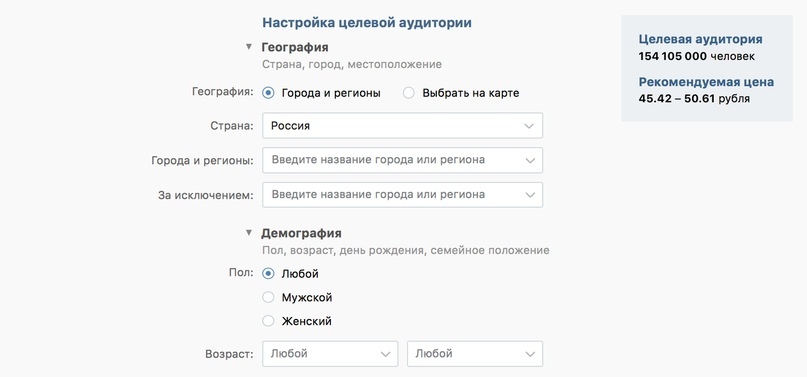The image size is (807, 377).
Task: Click chevron of the first age dropdown
Action: click(385, 354)
